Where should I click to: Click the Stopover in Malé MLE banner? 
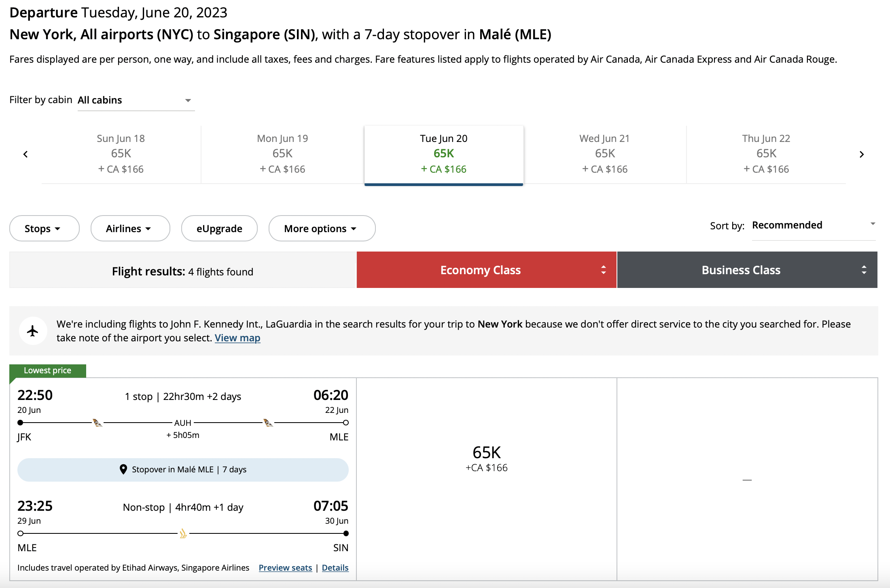coord(183,470)
